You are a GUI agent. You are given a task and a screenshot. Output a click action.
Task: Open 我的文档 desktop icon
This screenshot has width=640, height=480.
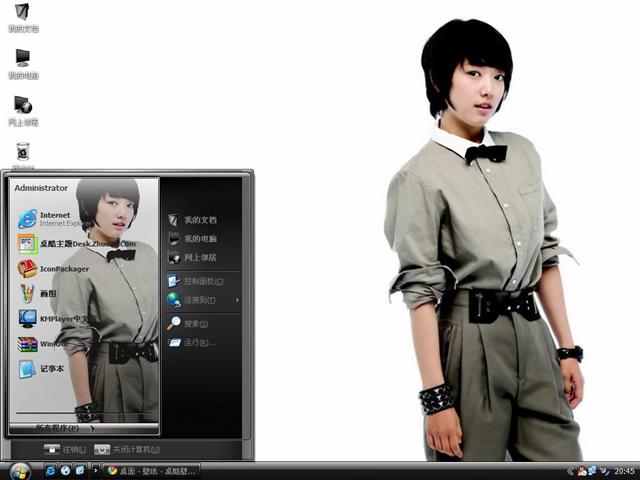[23, 17]
